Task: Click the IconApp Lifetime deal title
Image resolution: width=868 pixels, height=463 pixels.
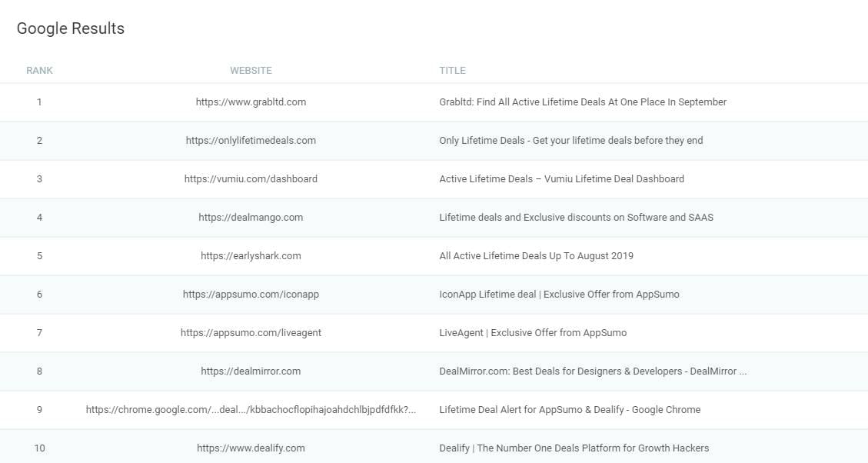Action: [x=559, y=294]
